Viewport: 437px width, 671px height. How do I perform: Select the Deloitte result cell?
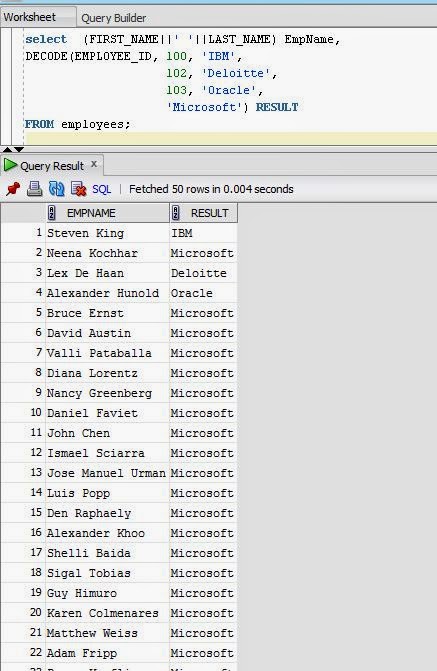tap(203, 273)
